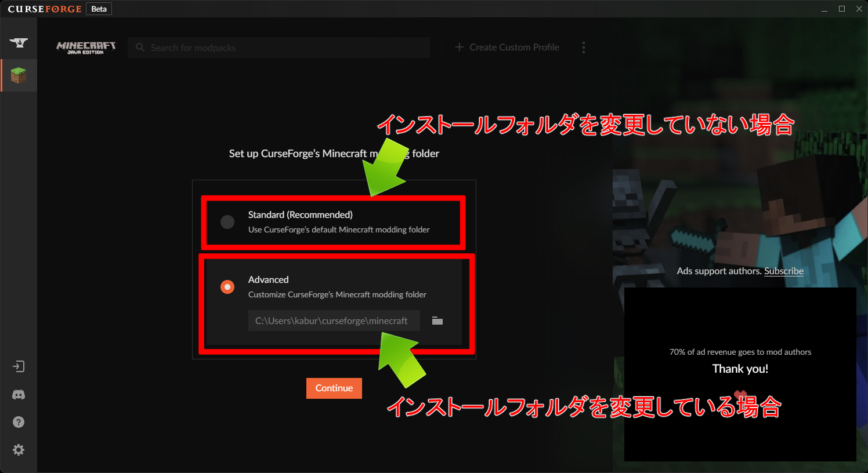Select the Advanced radio button
The image size is (868, 473).
(x=227, y=286)
